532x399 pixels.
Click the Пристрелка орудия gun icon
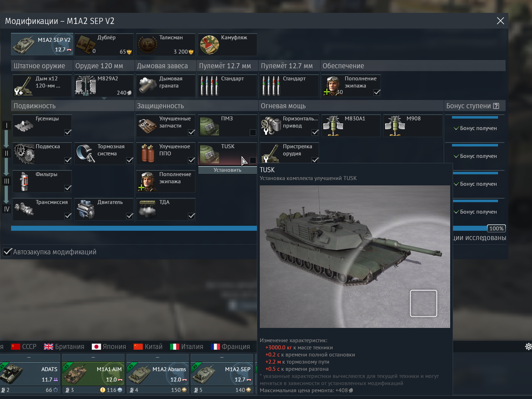tap(271, 154)
